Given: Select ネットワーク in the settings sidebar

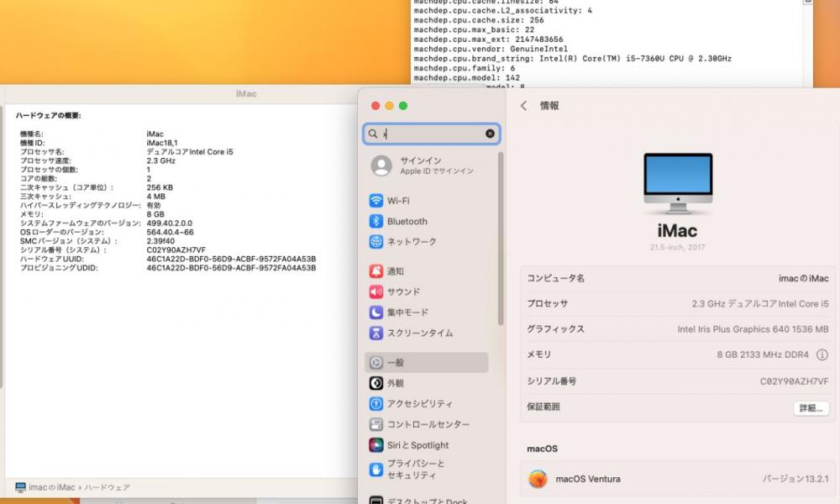Looking at the screenshot, I should point(412,242).
